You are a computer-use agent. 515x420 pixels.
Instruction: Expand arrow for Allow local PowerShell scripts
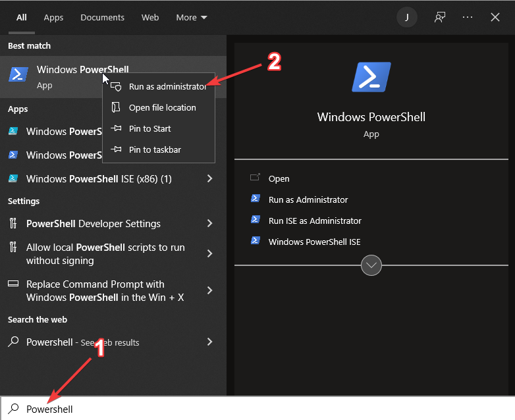click(209, 253)
